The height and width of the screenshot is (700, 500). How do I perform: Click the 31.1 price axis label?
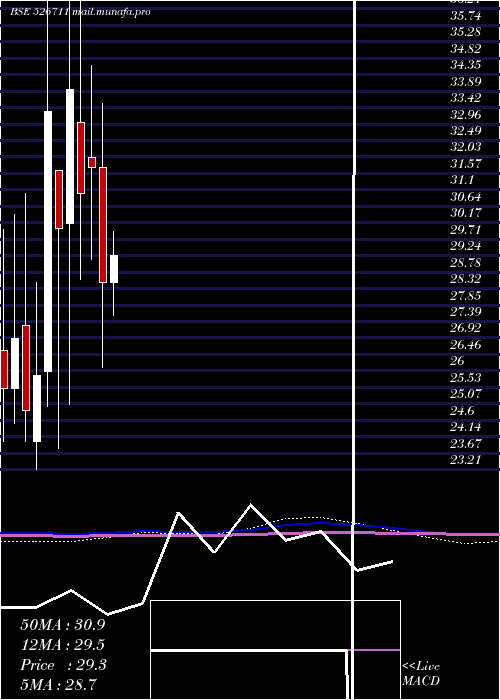pyautogui.click(x=462, y=180)
